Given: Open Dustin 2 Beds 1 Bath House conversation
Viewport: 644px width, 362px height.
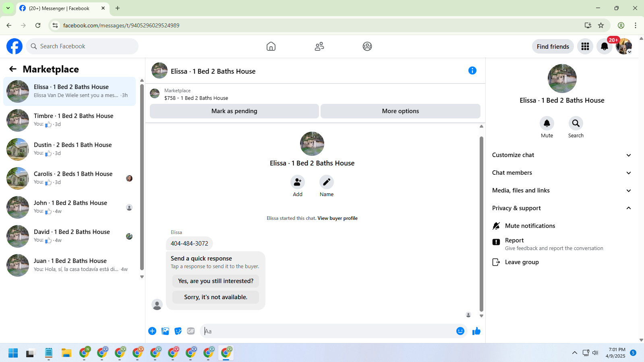Looking at the screenshot, I should click(x=70, y=149).
